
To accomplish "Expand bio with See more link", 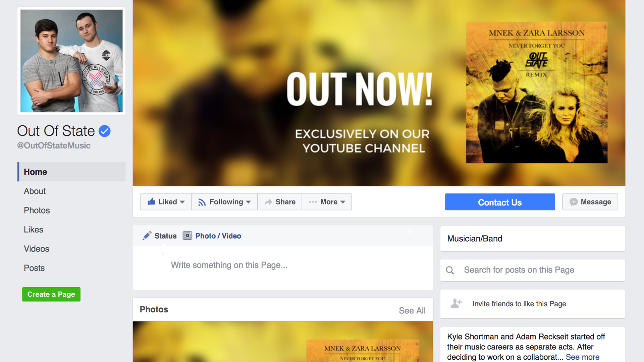I will click(x=583, y=357).
